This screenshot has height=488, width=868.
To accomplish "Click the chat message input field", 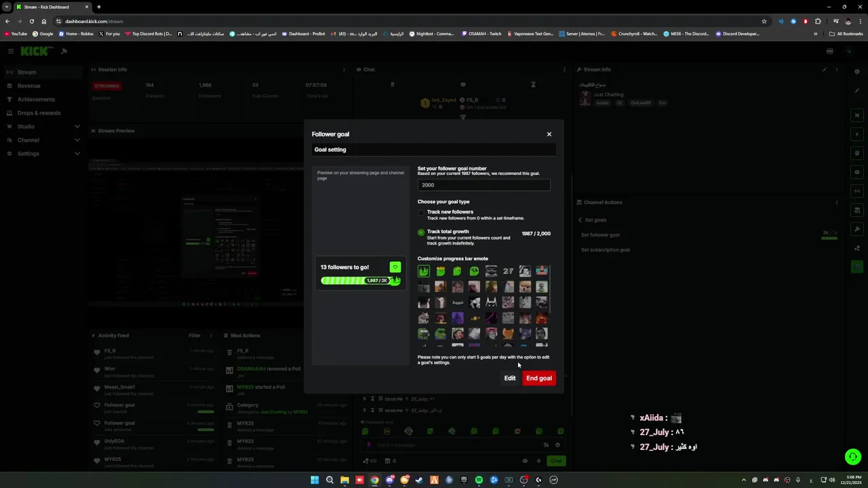I will [452, 445].
